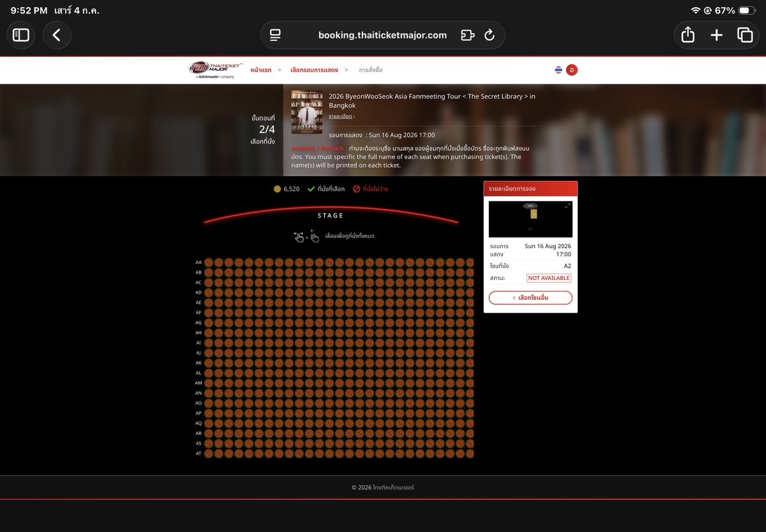Tap the © 2026 ไทยทิคเก็ตเมเจอร์ footer text
This screenshot has width=766, height=532.
pos(383,487)
